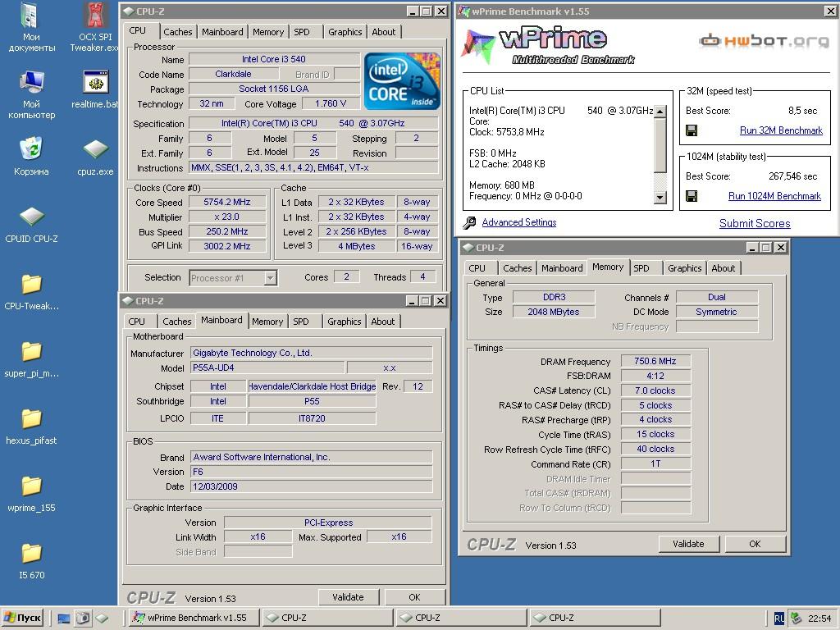Click Bus Speed value 250.2 MHz
The width and height of the screenshot is (840, 630).
[x=227, y=231]
